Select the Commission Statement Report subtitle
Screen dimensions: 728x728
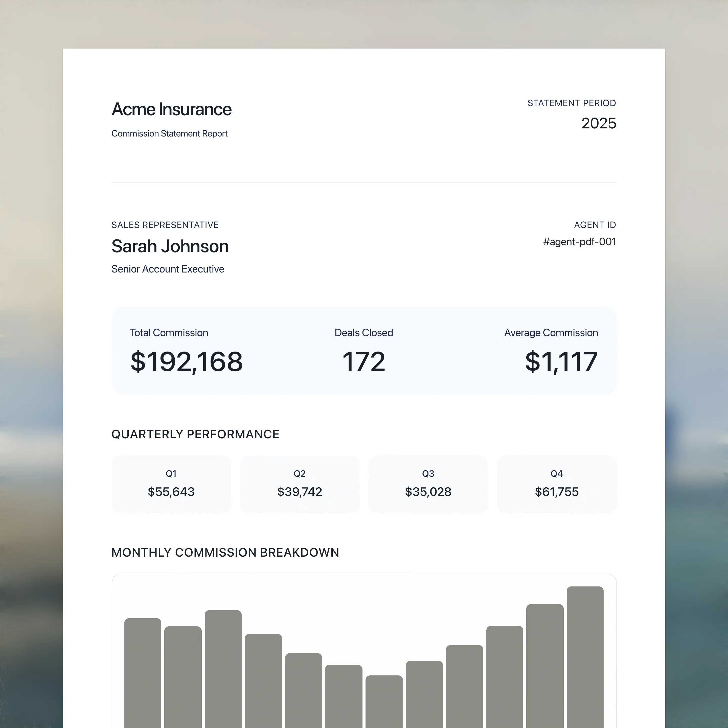pos(170,134)
